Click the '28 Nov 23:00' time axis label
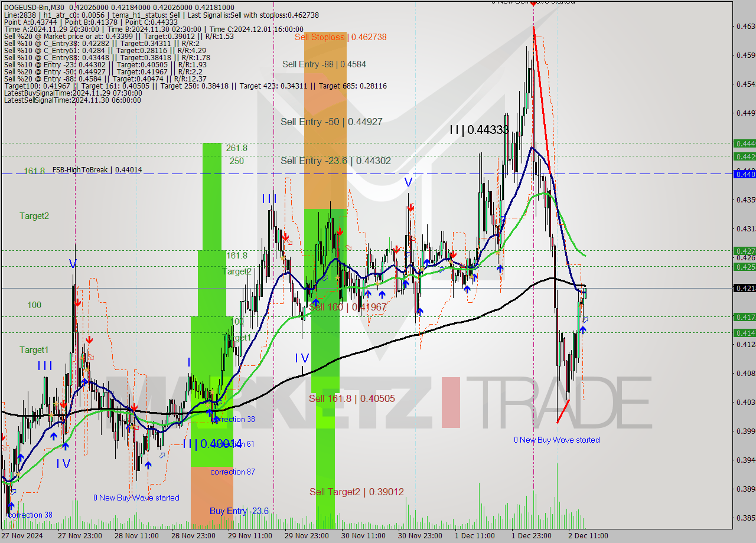The height and width of the screenshot is (543, 756). click(193, 536)
